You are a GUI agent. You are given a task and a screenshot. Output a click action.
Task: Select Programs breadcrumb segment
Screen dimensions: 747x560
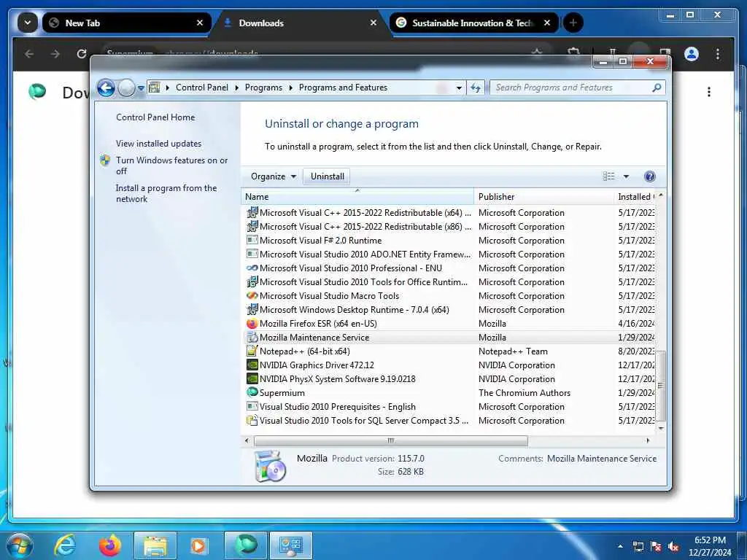pyautogui.click(x=263, y=87)
